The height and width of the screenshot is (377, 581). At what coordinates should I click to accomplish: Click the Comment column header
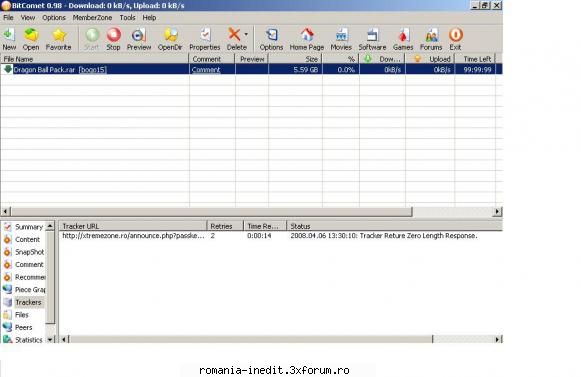pos(212,59)
